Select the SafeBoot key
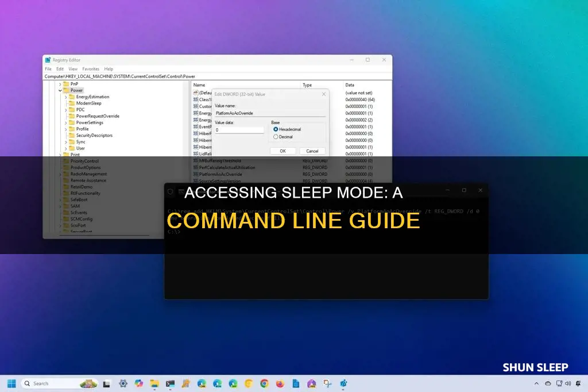 (x=79, y=200)
